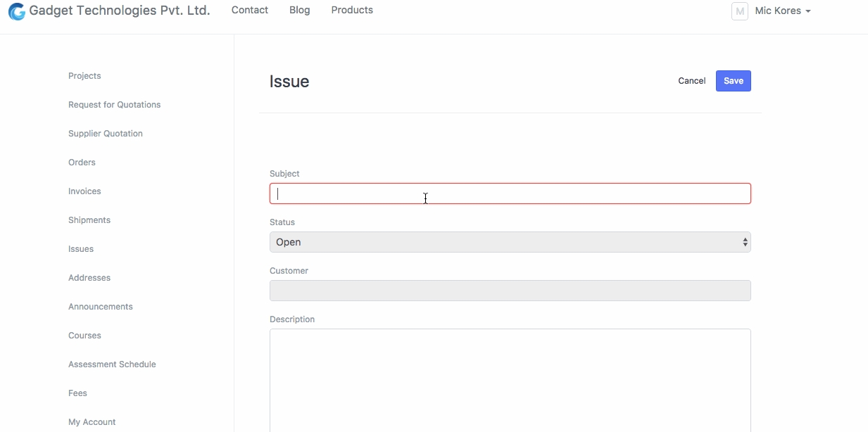Screen dimensions: 868x432
Task: Focus the Subject input field
Action: pos(510,193)
